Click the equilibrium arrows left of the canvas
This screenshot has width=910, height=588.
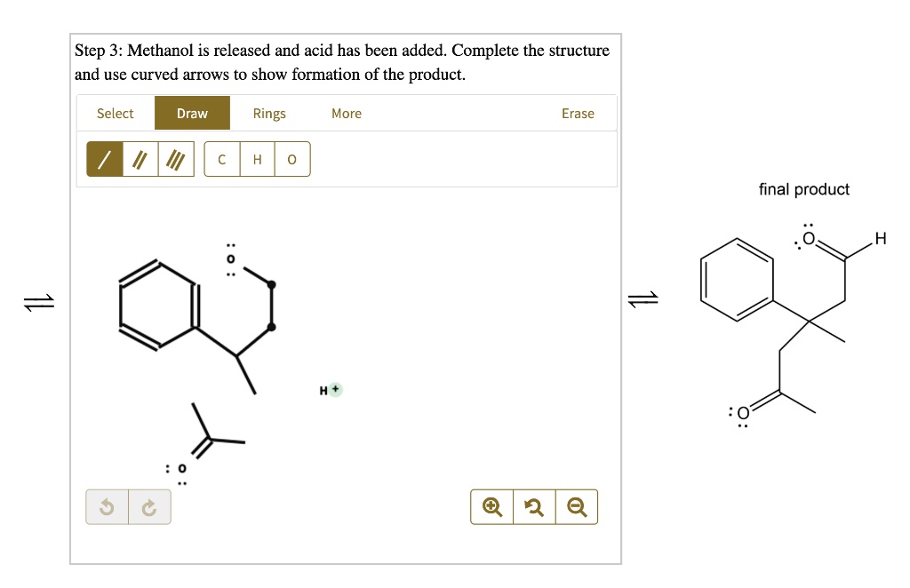pos(37,302)
